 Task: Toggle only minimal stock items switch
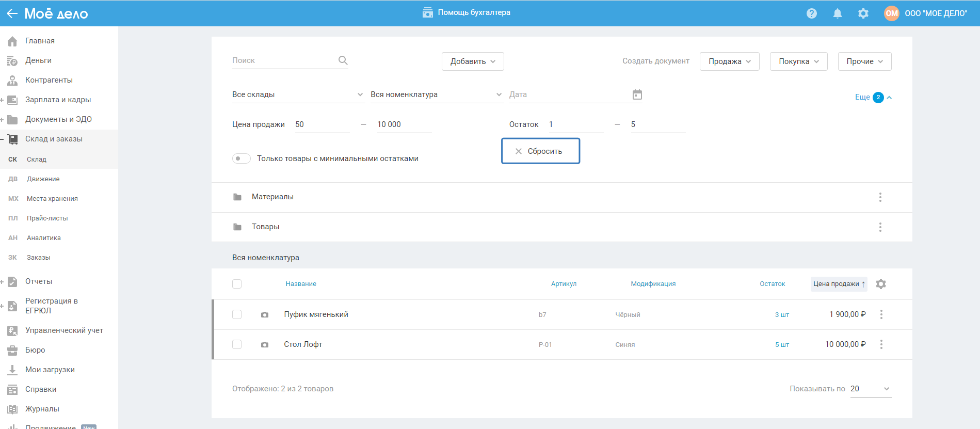(x=241, y=158)
